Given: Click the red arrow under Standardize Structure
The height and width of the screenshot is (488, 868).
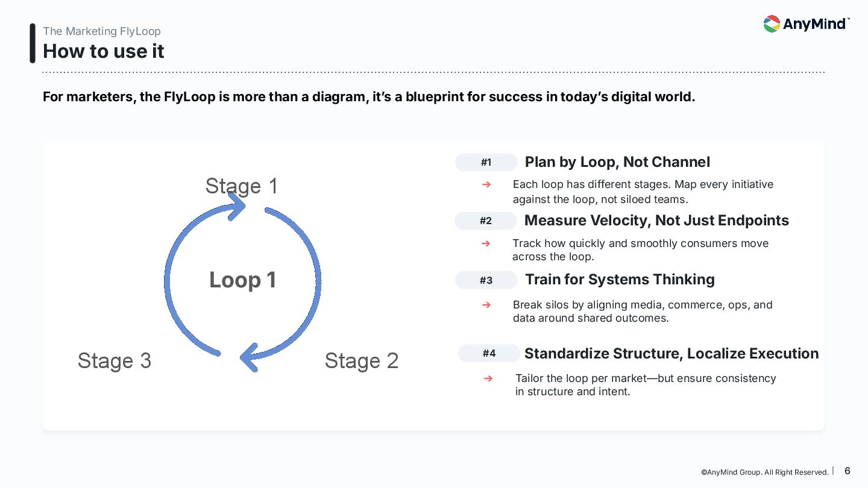Looking at the screenshot, I should tap(488, 378).
